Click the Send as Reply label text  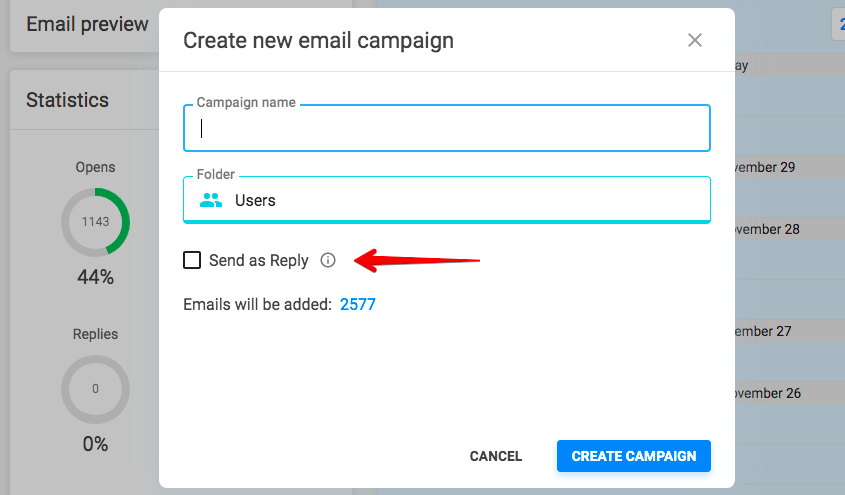pos(259,261)
